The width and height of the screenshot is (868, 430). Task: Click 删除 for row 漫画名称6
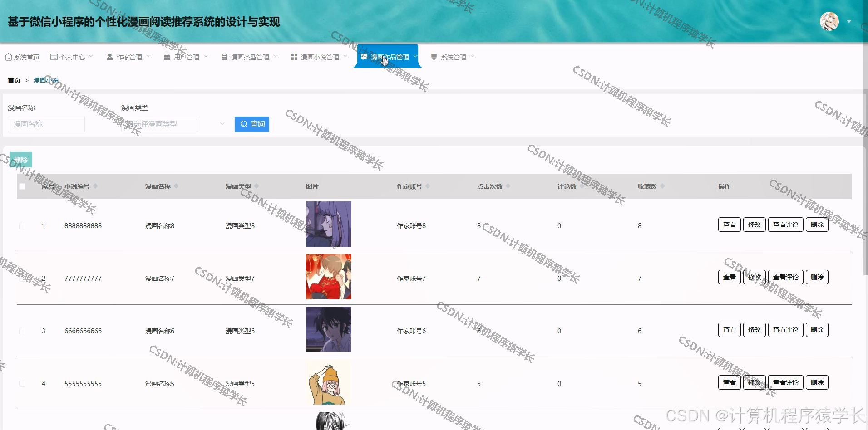point(817,330)
